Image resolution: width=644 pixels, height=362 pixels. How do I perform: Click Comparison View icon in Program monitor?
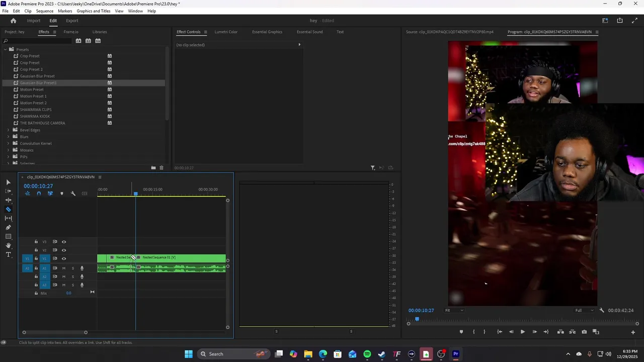point(596,332)
